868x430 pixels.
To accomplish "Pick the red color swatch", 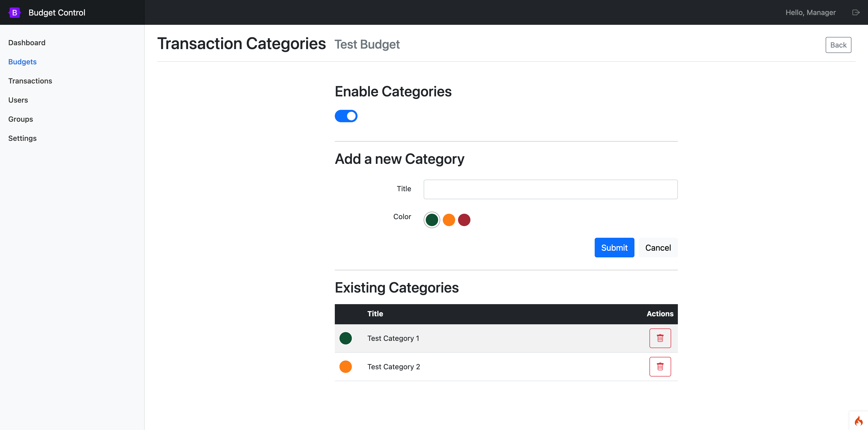I will (x=464, y=220).
